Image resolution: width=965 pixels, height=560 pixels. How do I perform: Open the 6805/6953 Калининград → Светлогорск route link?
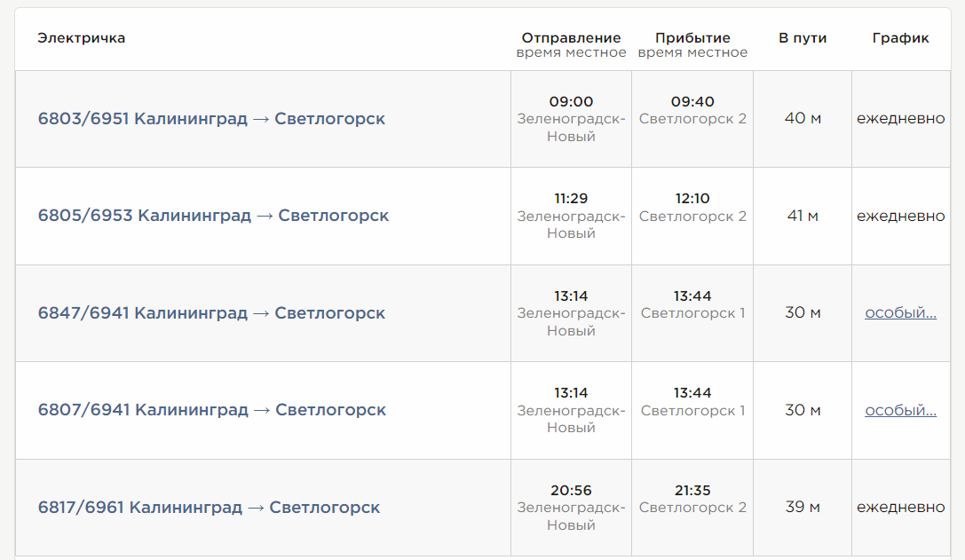(212, 215)
